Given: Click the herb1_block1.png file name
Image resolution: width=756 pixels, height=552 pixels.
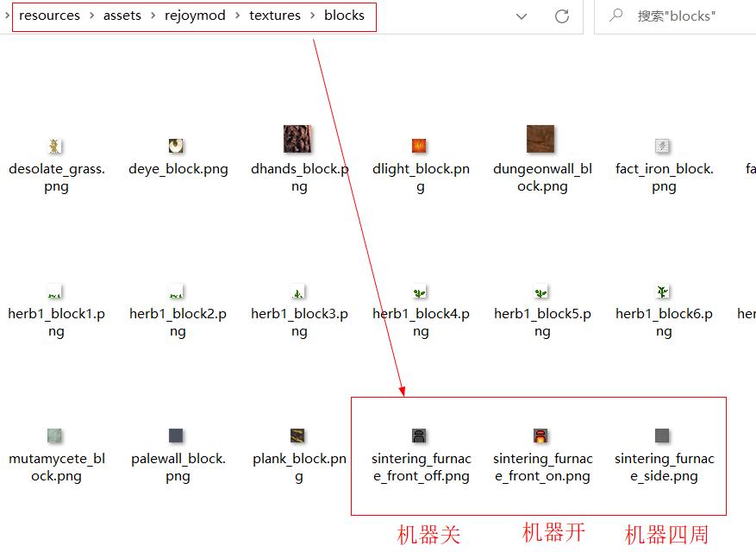Looking at the screenshot, I should click(x=56, y=323).
